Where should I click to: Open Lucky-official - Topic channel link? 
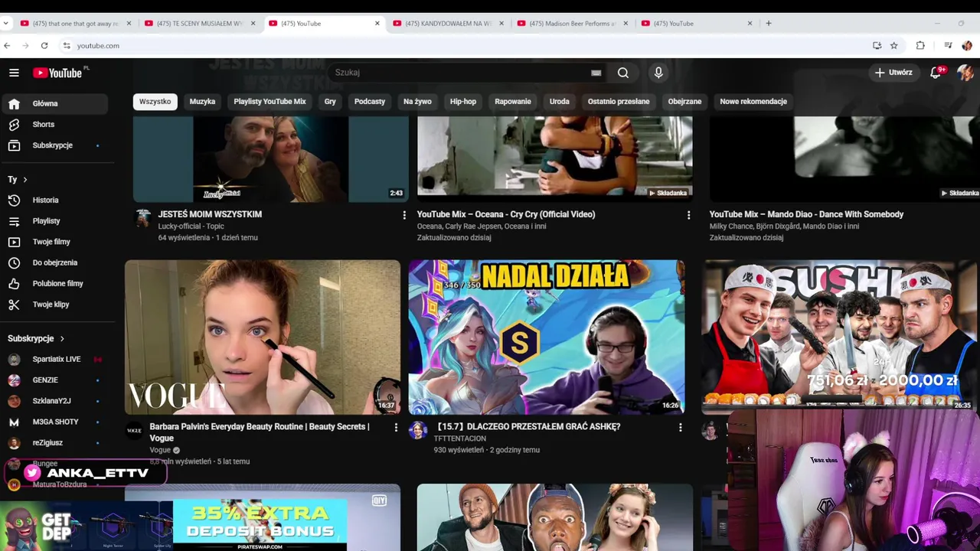coord(191,227)
